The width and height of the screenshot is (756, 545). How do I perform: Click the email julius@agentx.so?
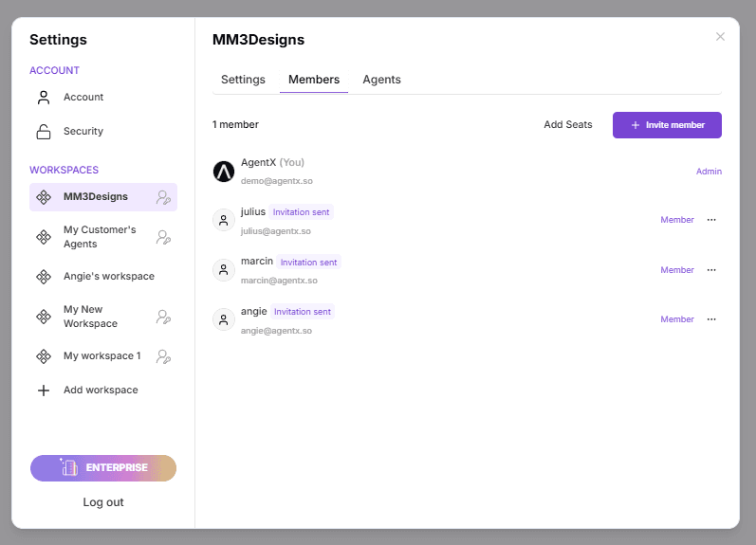coord(276,231)
